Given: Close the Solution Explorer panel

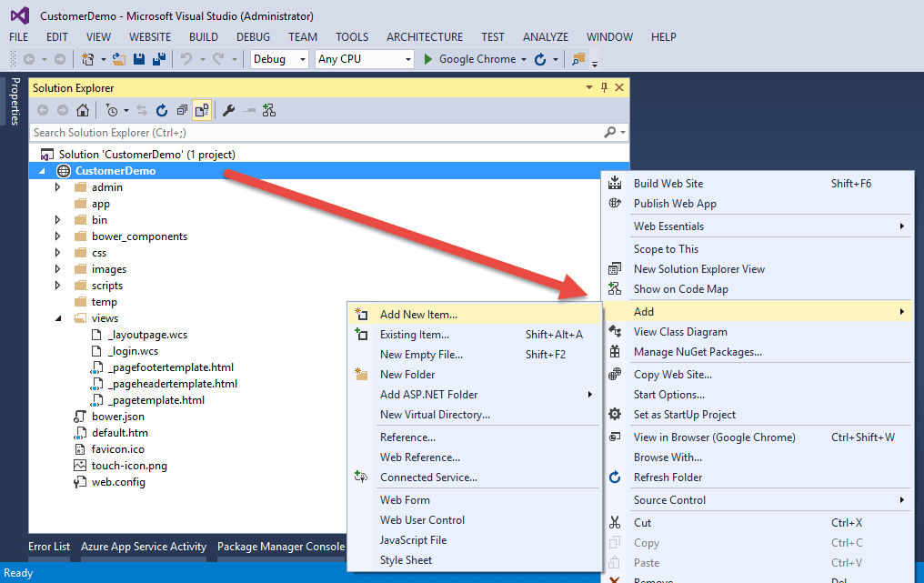Looking at the screenshot, I should pyautogui.click(x=619, y=88).
